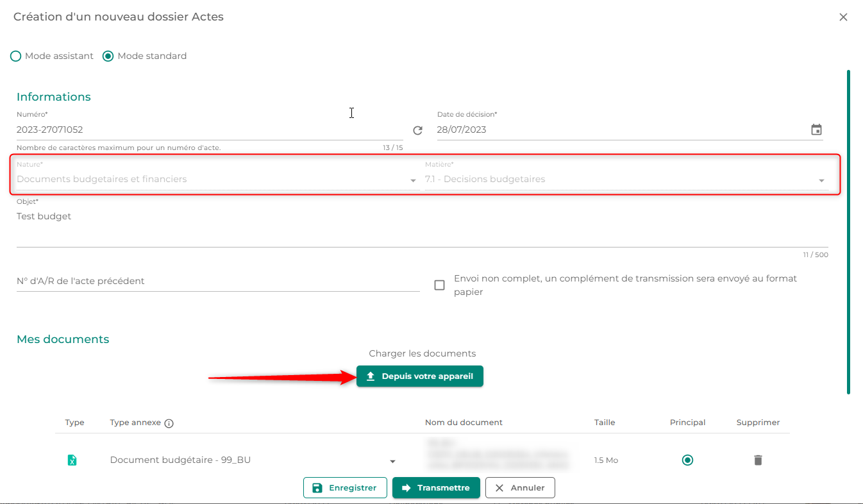
Task: Click the spreadsheet file type icon
Action: click(x=72, y=460)
